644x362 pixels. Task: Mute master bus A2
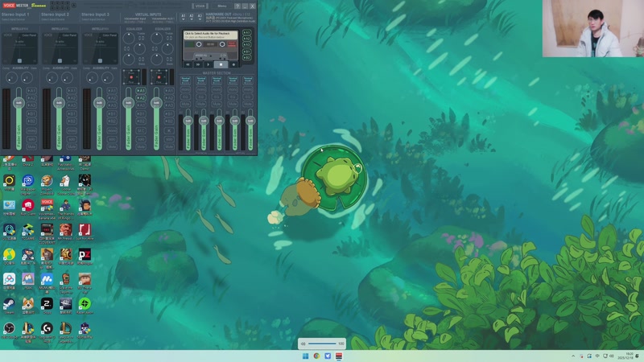(x=201, y=105)
